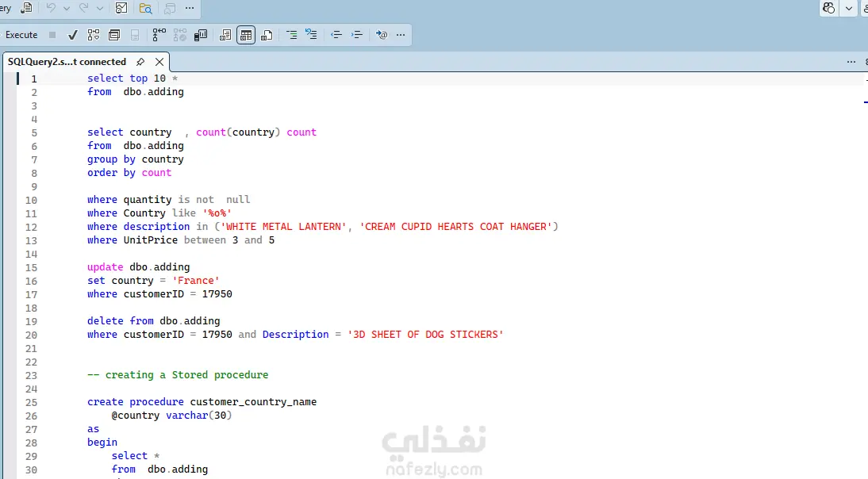Click 'update dbo.adding' on line 15
This screenshot has height=479, width=868.
(138, 267)
